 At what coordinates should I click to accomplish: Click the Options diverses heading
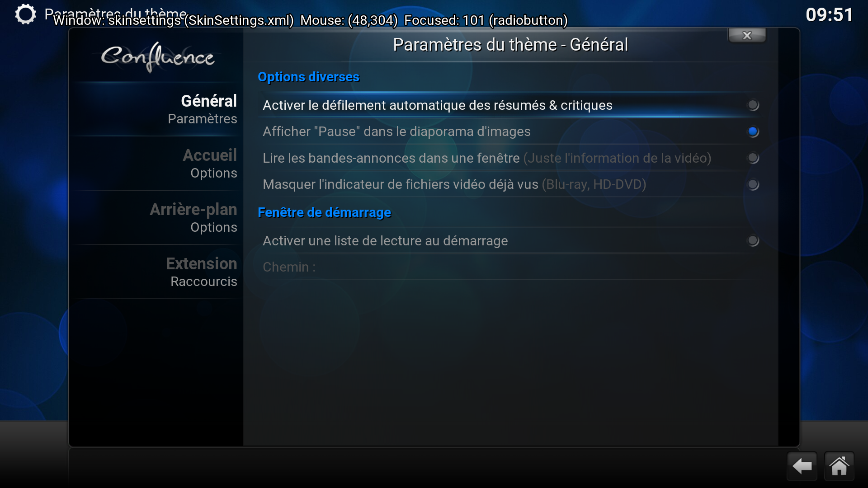308,77
